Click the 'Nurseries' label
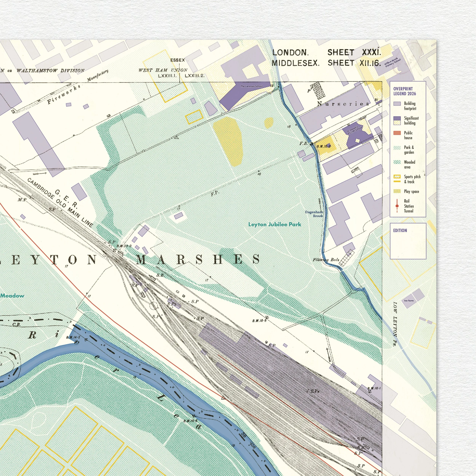The width and height of the screenshot is (476, 476). [343, 104]
